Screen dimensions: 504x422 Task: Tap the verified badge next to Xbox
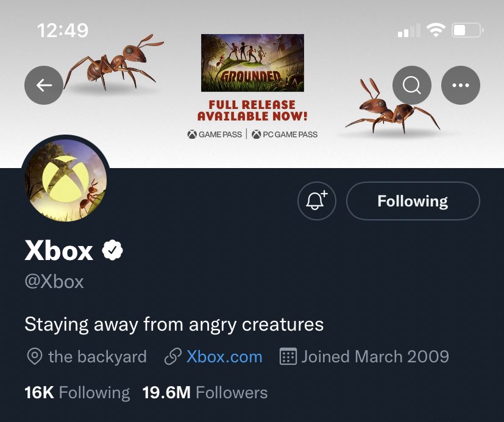click(x=112, y=250)
